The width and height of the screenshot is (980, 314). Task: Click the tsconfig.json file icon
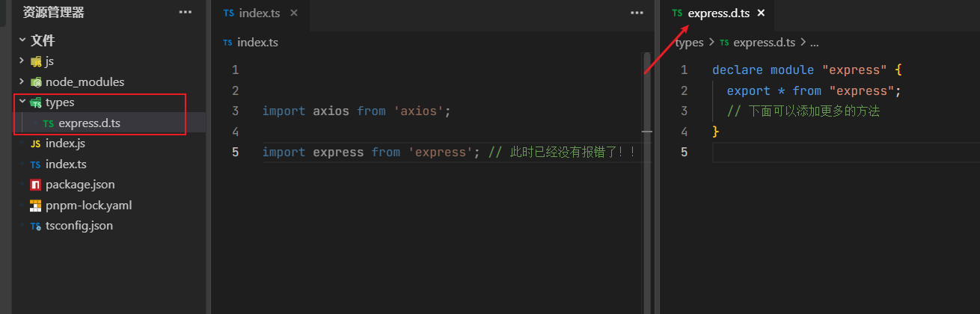[x=35, y=226]
